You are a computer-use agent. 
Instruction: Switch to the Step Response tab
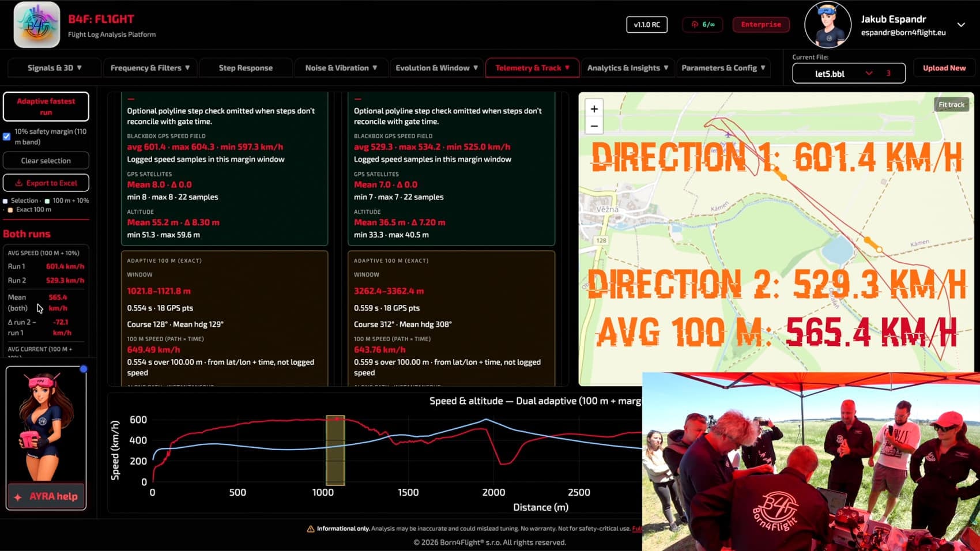246,68
